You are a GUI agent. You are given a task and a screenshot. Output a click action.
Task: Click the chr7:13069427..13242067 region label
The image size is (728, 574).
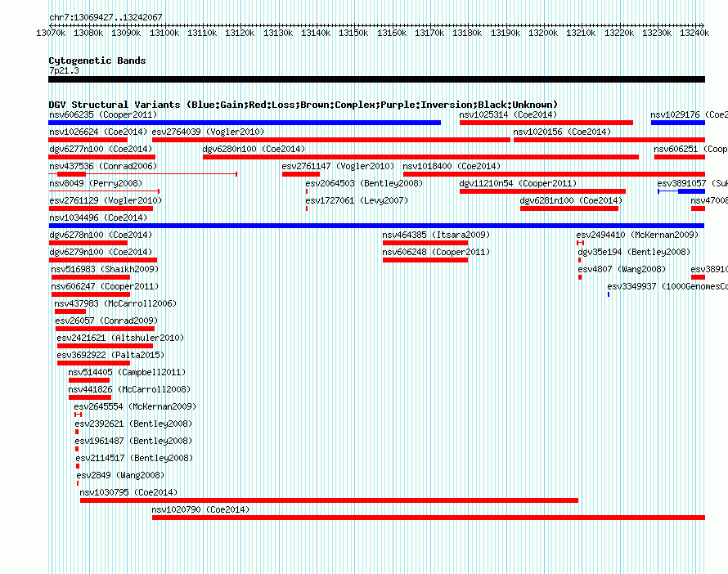[x=106, y=17]
